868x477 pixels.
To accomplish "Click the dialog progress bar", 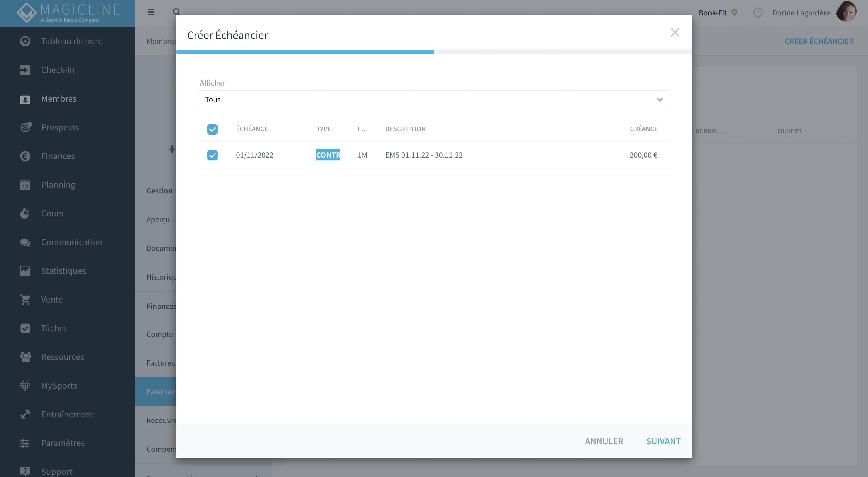I will click(x=434, y=52).
